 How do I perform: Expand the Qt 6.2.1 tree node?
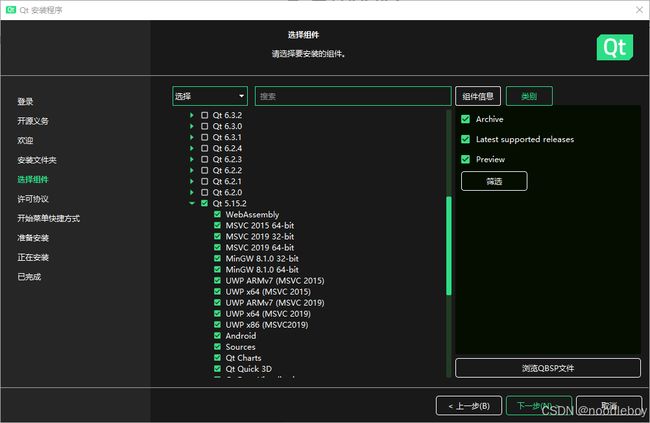pyautogui.click(x=192, y=181)
